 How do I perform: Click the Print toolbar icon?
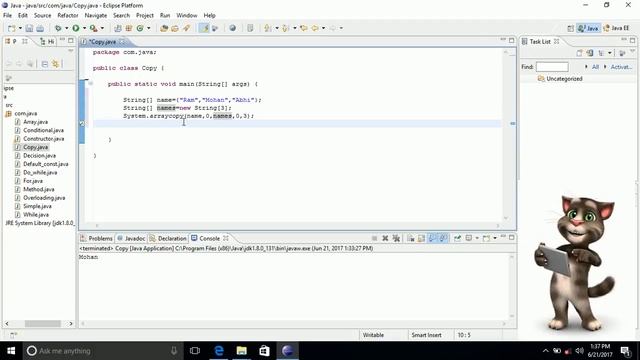40,28
